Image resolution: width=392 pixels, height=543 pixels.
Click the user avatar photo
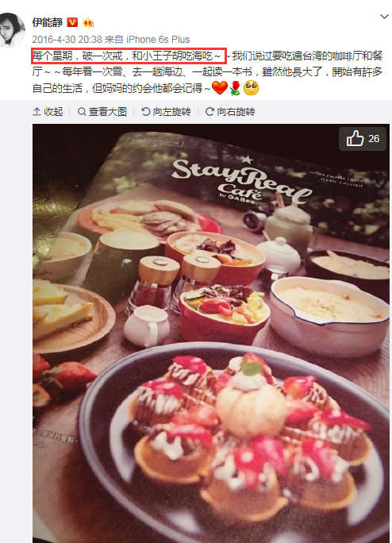[13, 29]
